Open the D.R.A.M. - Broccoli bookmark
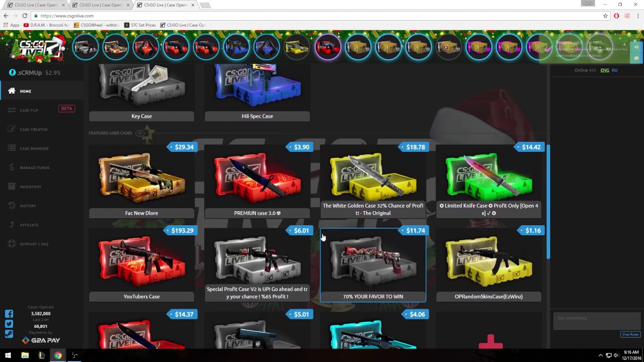644x362 pixels. tap(45, 25)
